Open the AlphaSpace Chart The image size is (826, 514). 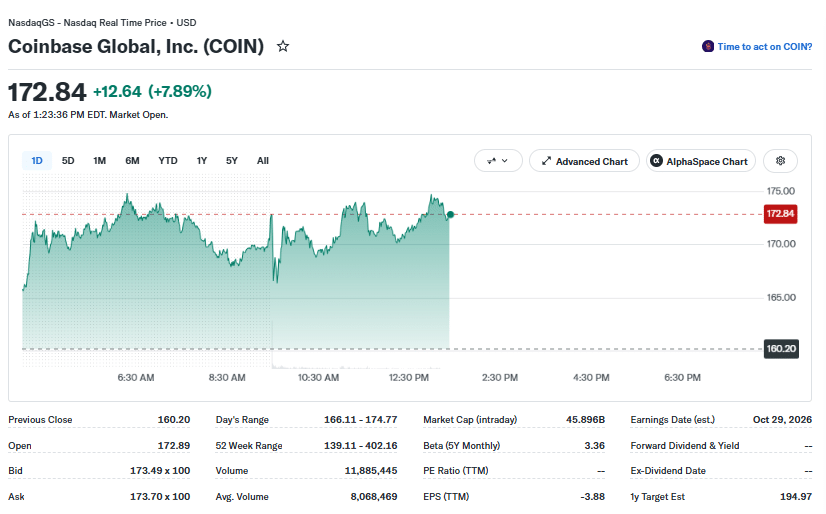701,161
